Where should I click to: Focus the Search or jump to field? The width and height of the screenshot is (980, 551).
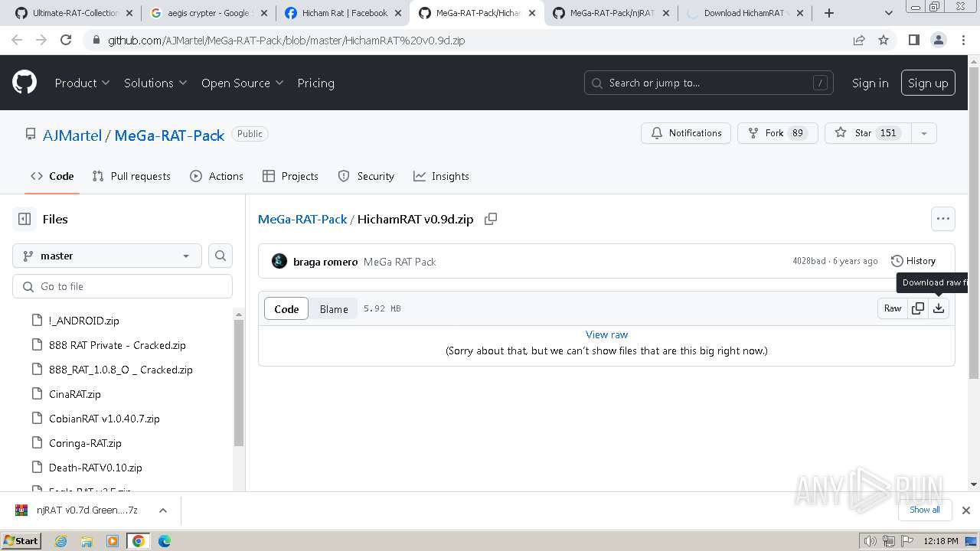709,83
